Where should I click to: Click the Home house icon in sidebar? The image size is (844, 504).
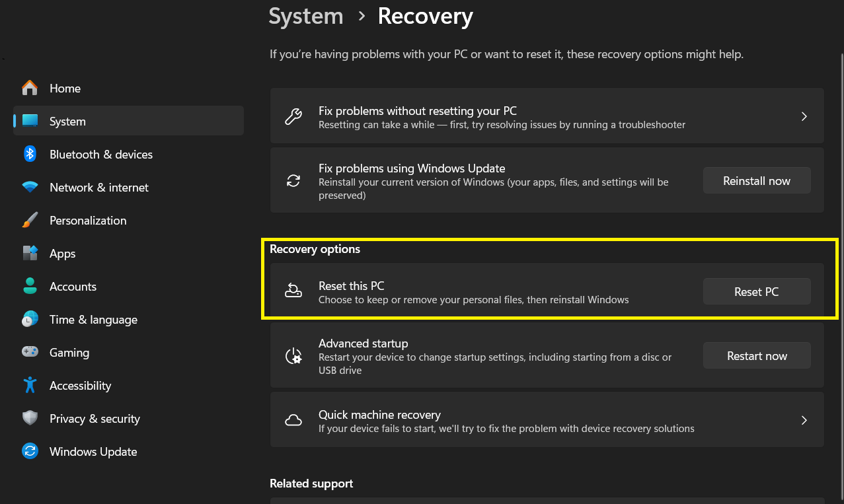[x=30, y=88]
